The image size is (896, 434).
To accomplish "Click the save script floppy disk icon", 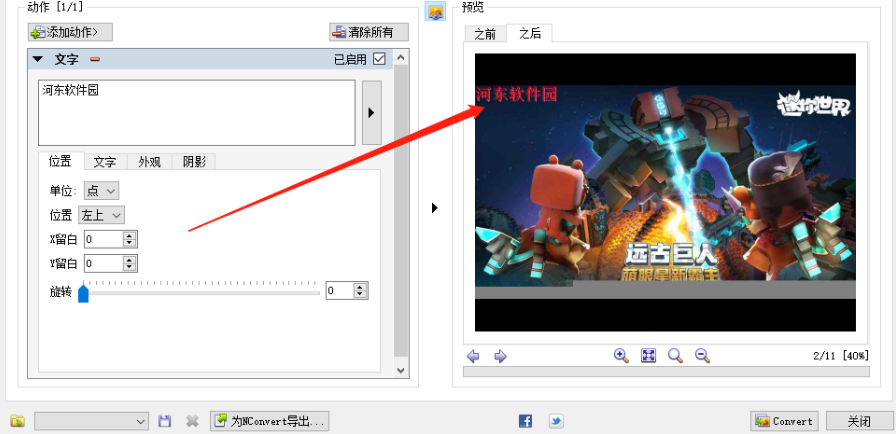I will [x=165, y=421].
